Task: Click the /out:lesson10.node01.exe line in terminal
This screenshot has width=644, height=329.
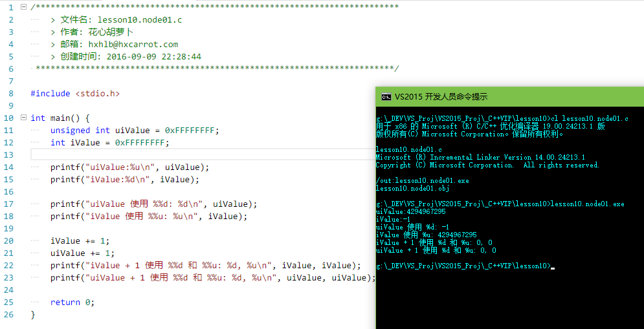Action: click(x=422, y=181)
